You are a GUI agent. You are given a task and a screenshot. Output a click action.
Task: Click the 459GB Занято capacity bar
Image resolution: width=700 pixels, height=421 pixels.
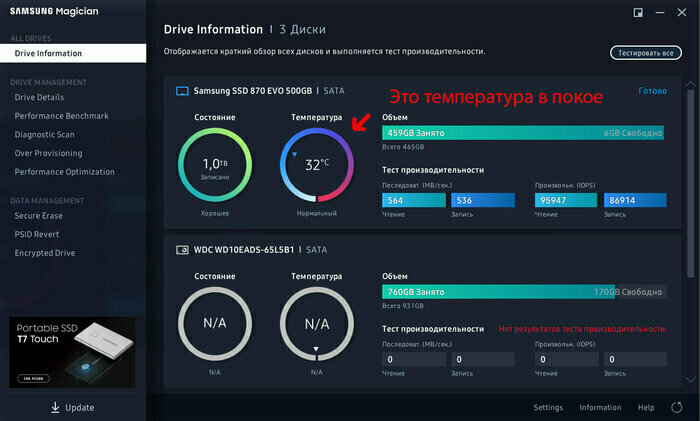(523, 133)
